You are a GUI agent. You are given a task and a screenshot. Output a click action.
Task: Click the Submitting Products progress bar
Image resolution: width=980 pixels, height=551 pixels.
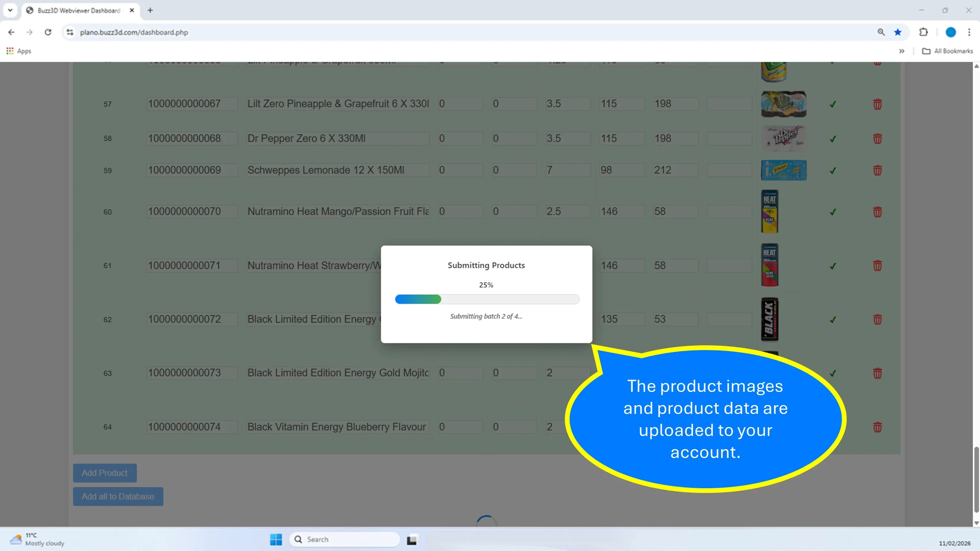tap(487, 299)
